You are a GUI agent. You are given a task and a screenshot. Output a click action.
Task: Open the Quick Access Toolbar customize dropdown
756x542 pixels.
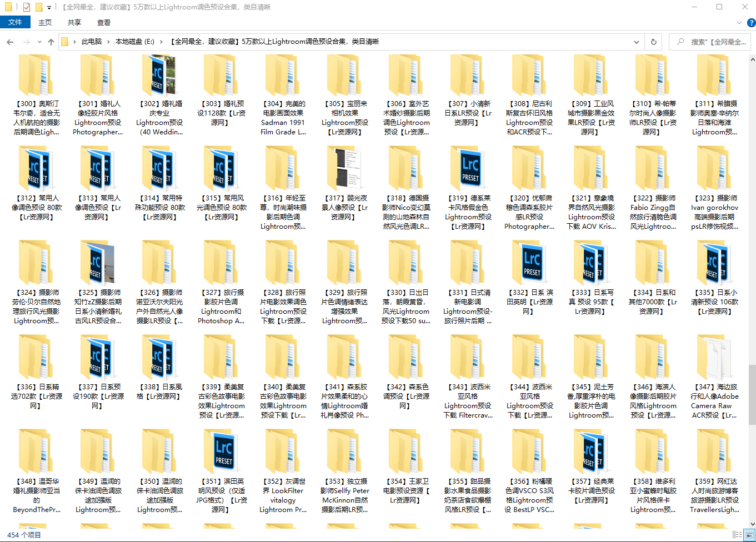49,7
